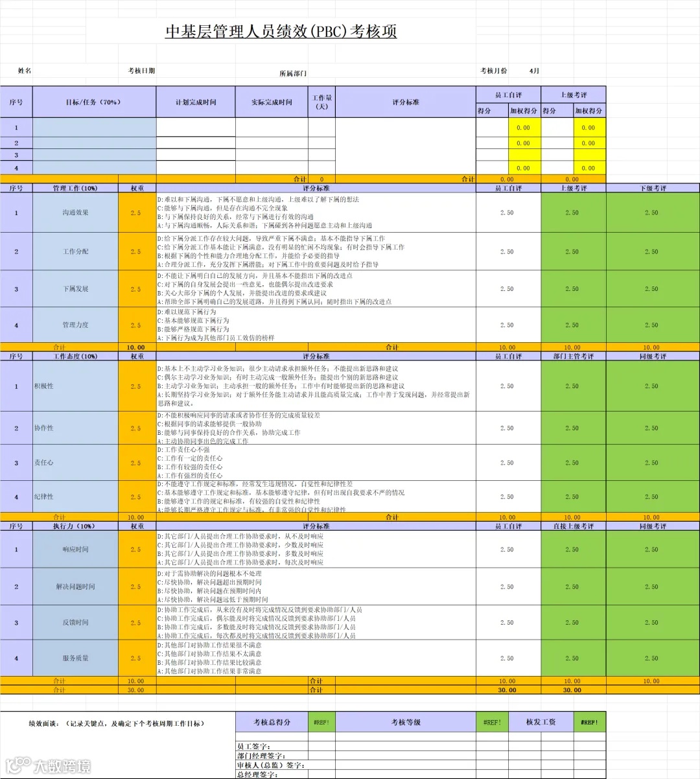This screenshot has height=779, width=700.
Task: Select the 积极性 row label
Action: [75, 386]
